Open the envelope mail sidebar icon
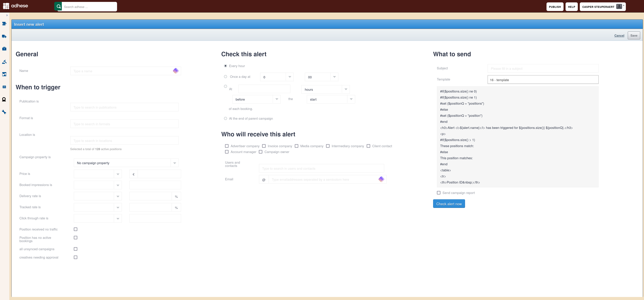Viewport: 644px width, 300px height. [x=4, y=87]
